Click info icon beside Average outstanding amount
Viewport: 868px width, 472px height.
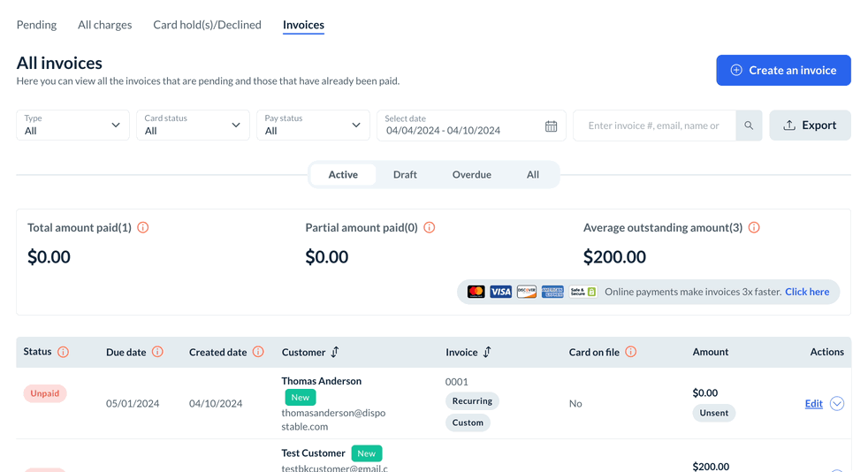tap(754, 227)
